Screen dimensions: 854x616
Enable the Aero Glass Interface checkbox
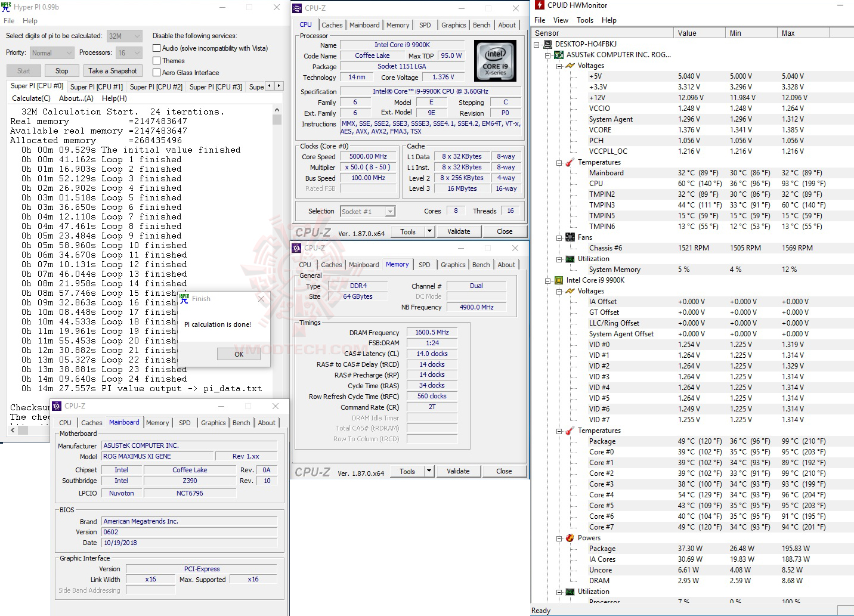156,72
